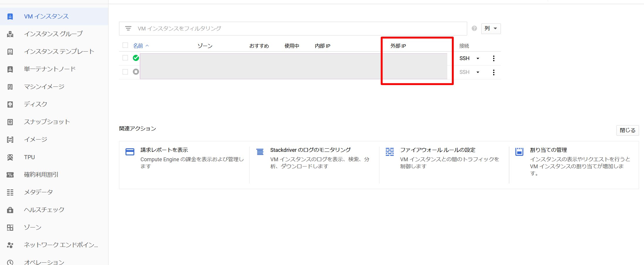The width and height of the screenshot is (644, 265).
Task: Click the スナップショット sidebar icon
Action: click(x=10, y=122)
